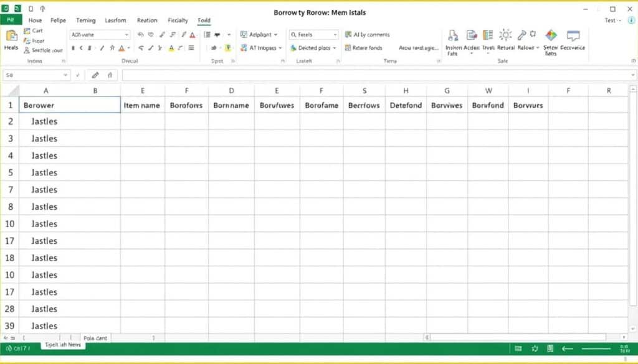Select the Pola dant sheet tab

tap(95, 338)
